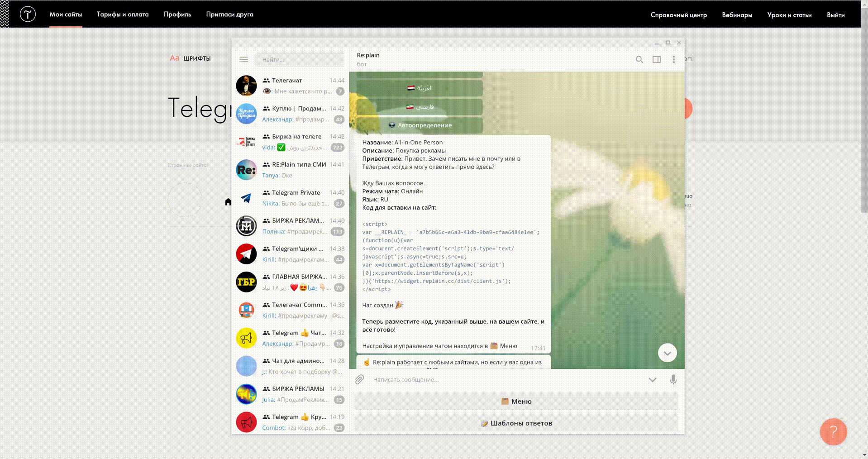Open the three-dot chat options menu
This screenshot has width=868, height=459.
click(673, 59)
